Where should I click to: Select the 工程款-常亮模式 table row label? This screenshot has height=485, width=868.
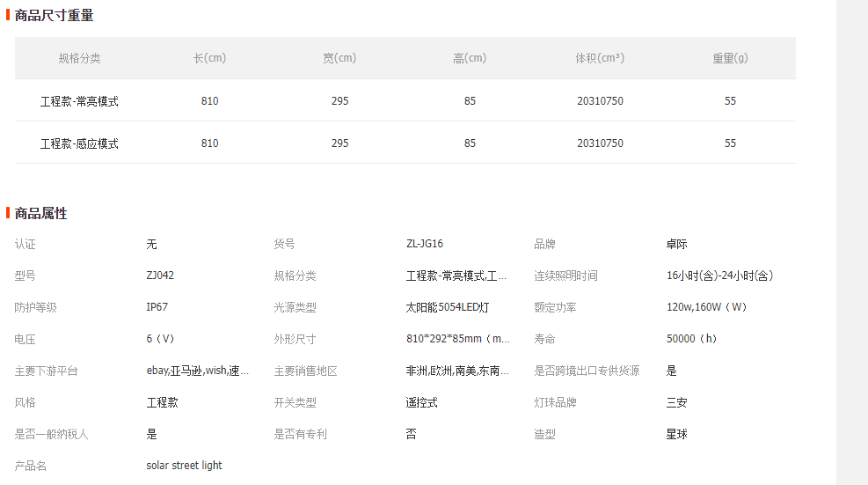pyautogui.click(x=79, y=101)
